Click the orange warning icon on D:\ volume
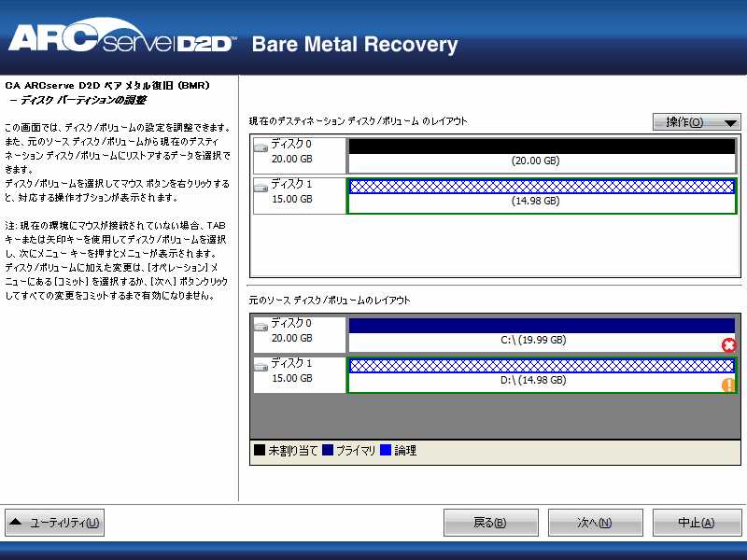 (728, 385)
